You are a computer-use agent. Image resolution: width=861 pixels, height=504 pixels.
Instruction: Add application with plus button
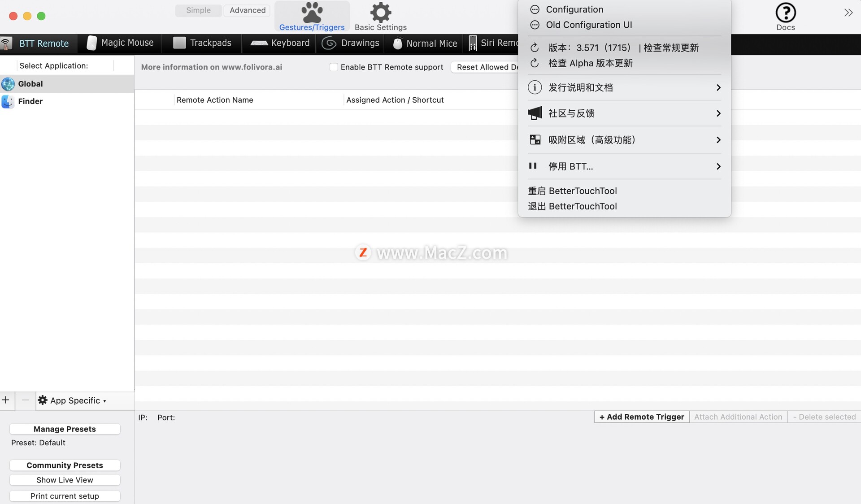tap(6, 400)
